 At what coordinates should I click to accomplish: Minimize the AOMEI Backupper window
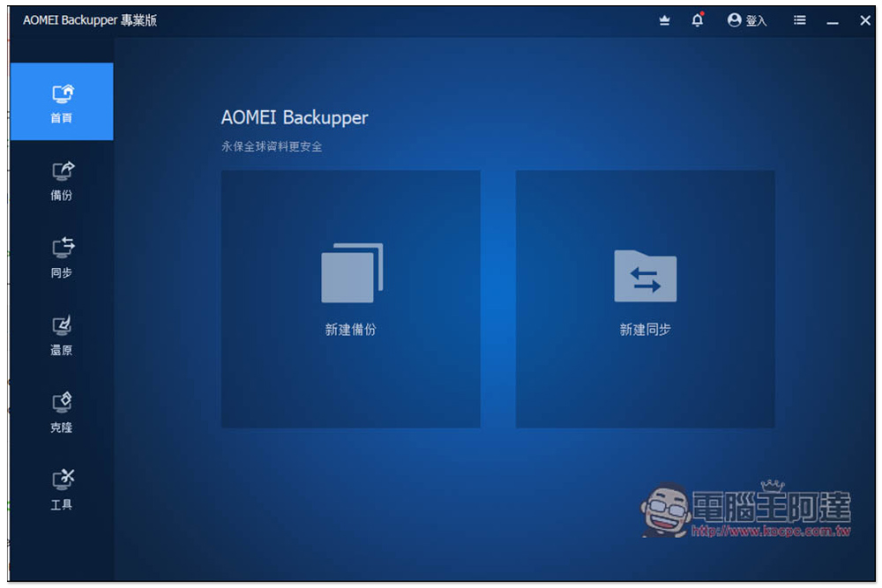(833, 21)
